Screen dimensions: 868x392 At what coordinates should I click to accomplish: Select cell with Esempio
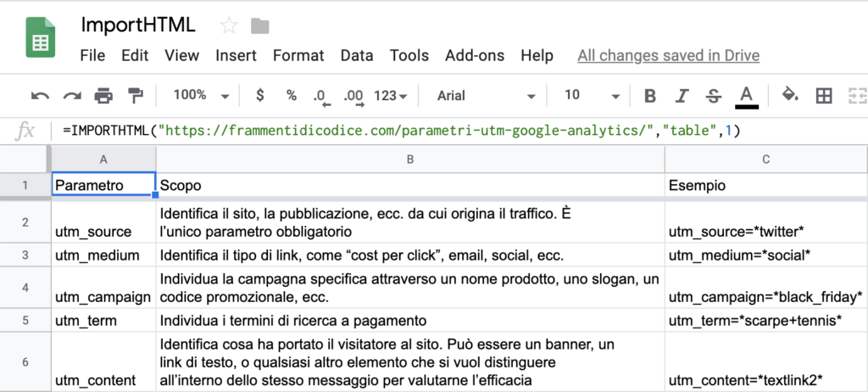pos(766,185)
